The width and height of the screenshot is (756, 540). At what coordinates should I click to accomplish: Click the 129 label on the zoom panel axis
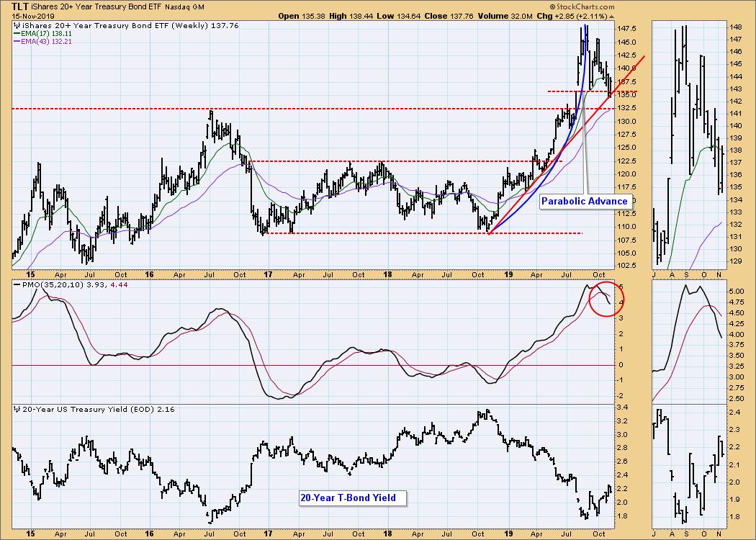736,261
